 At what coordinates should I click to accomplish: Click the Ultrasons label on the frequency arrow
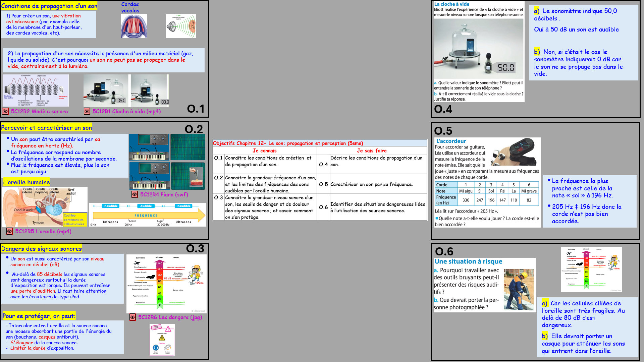(183, 222)
